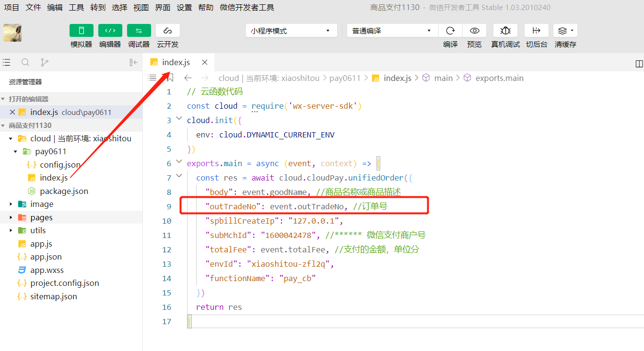The height and width of the screenshot is (351, 644).
Task: Click the navigate forward arrow
Action: click(205, 78)
